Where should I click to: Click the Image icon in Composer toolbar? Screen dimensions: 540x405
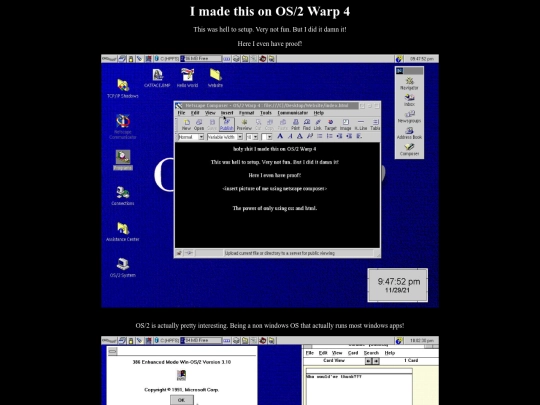[345, 125]
